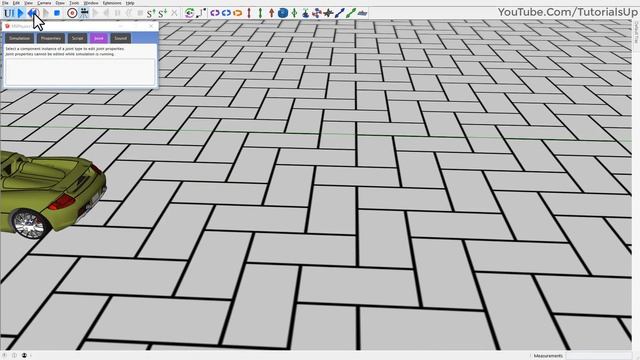Select the purple Joint tab
Viewport: 640px width, 360px height.
[x=99, y=38]
